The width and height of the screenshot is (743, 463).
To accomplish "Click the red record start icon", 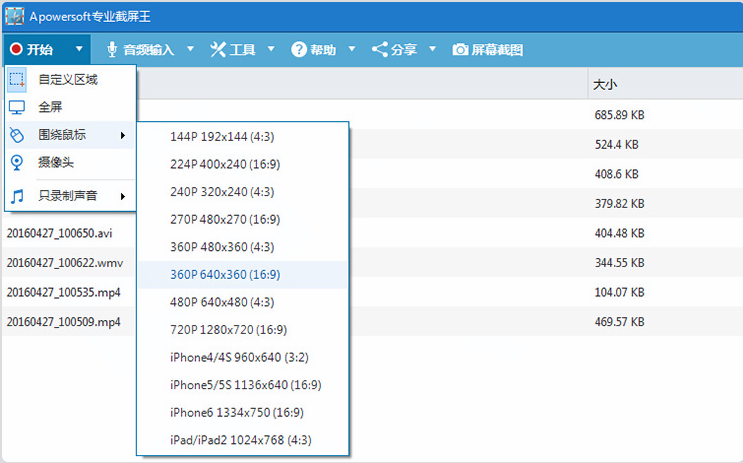I will [x=16, y=49].
